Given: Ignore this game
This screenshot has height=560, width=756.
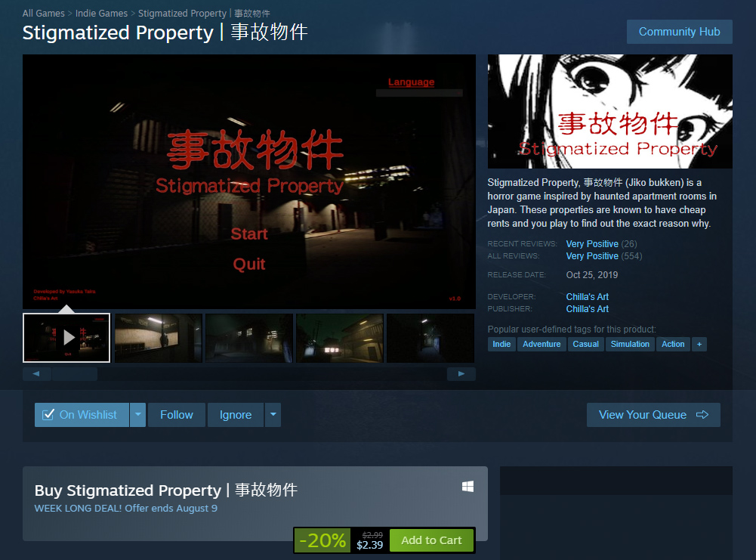Looking at the screenshot, I should tap(236, 415).
